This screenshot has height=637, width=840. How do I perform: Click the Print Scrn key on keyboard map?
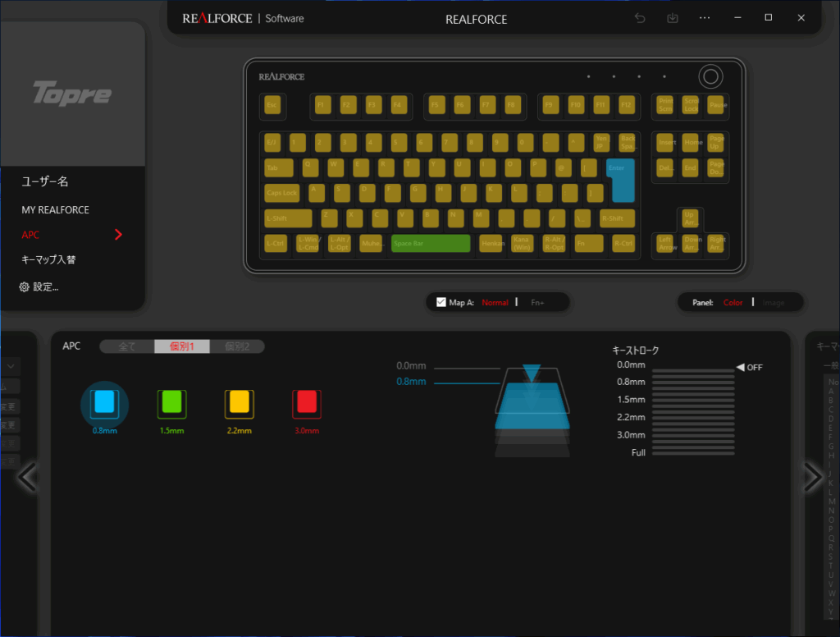tap(665, 104)
